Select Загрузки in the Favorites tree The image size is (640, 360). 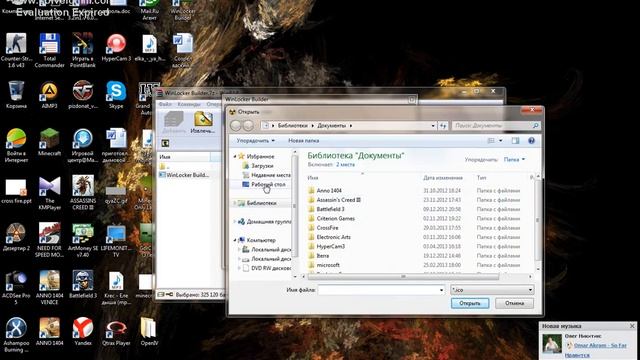coord(262,166)
